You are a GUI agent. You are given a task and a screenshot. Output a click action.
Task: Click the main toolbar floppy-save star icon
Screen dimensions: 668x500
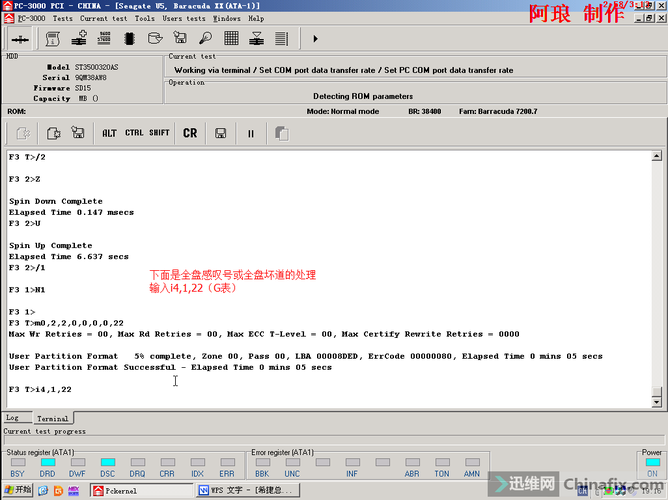click(x=180, y=38)
